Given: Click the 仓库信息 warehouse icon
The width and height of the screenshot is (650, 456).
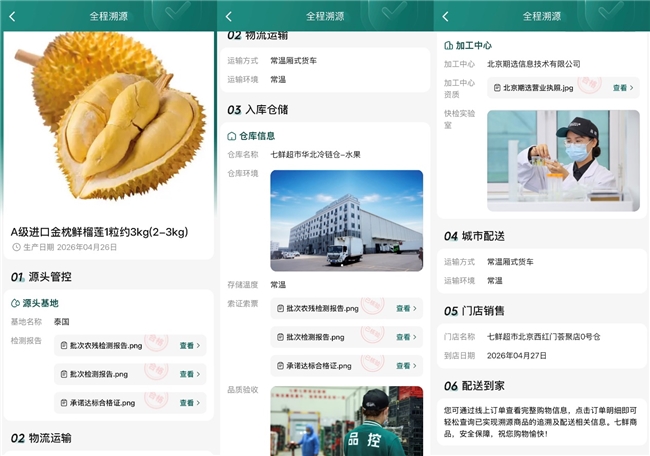Looking at the screenshot, I should [x=232, y=136].
